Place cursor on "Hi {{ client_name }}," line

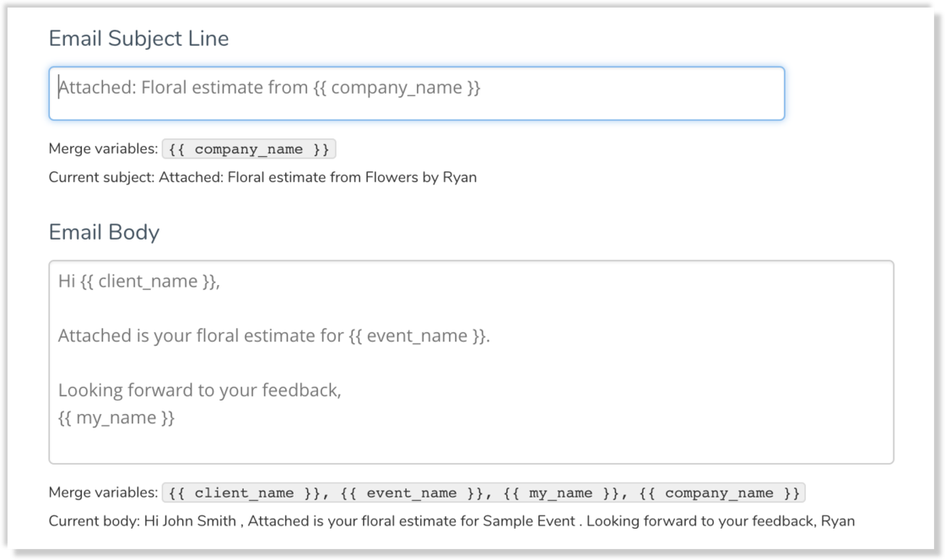point(139,282)
